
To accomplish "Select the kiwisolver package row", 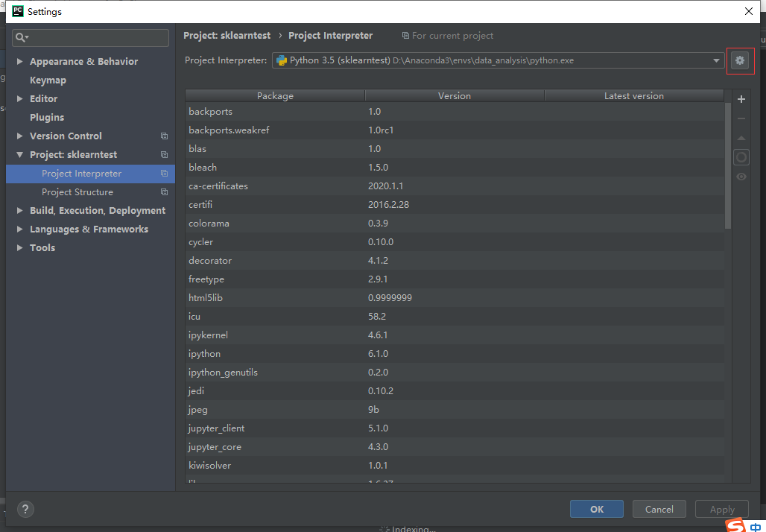I will click(x=455, y=465).
